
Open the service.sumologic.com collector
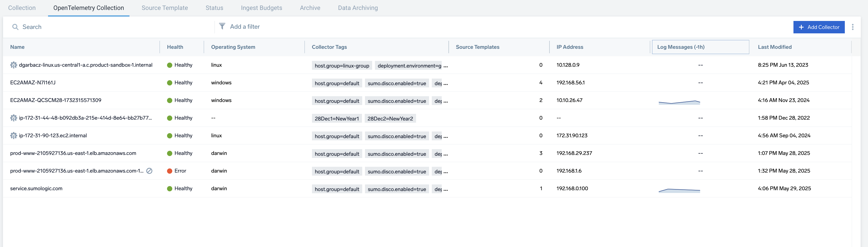36,189
